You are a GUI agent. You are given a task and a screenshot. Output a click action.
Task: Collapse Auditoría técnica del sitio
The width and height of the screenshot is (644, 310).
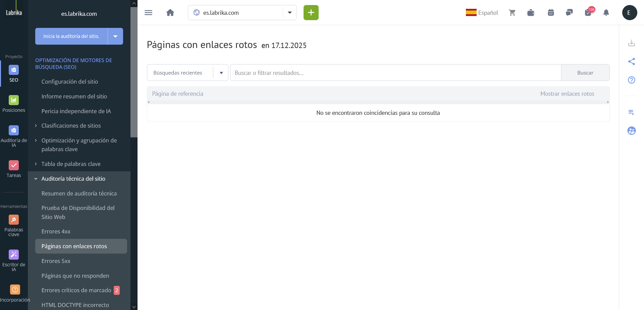[x=36, y=179]
